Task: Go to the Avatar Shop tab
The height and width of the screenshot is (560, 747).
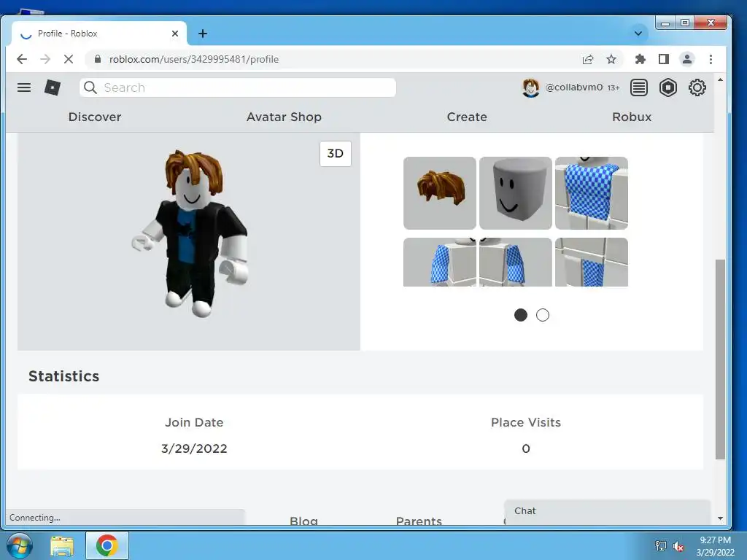Action: click(x=284, y=117)
